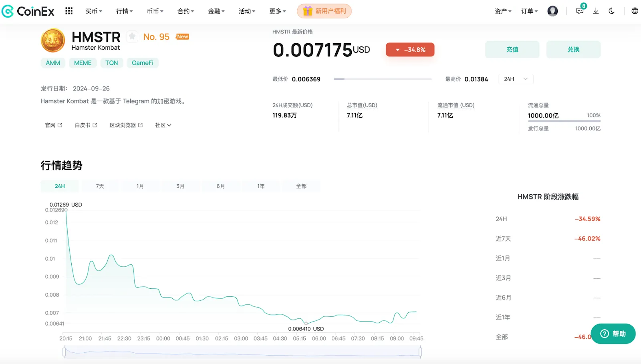Expand the 币币 menu
Image resolution: width=641 pixels, height=364 pixels.
[x=155, y=11]
